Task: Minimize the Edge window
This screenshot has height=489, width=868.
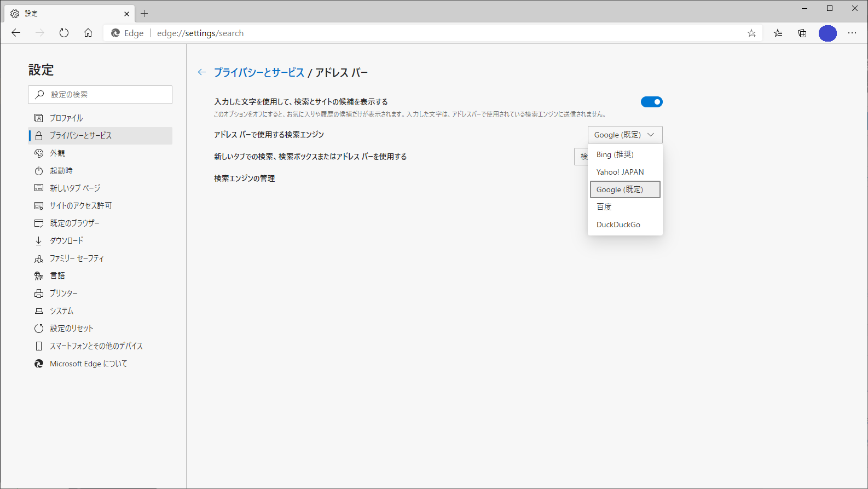Action: click(805, 8)
